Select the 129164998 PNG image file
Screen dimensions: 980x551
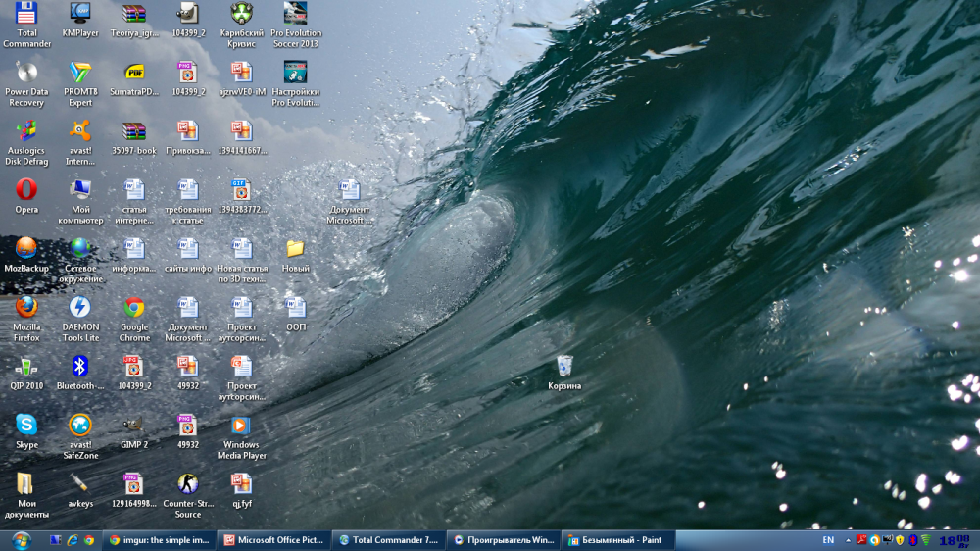coord(133,490)
